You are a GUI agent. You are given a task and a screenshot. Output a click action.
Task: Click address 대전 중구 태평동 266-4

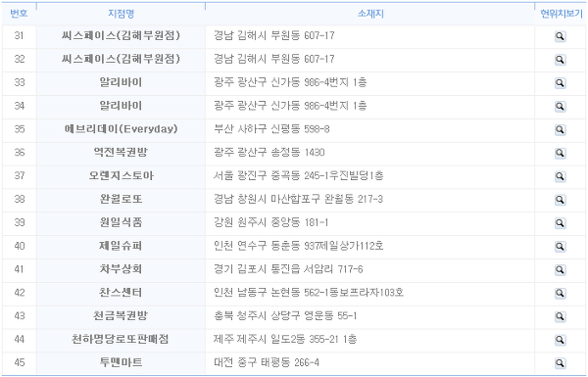[267, 362]
